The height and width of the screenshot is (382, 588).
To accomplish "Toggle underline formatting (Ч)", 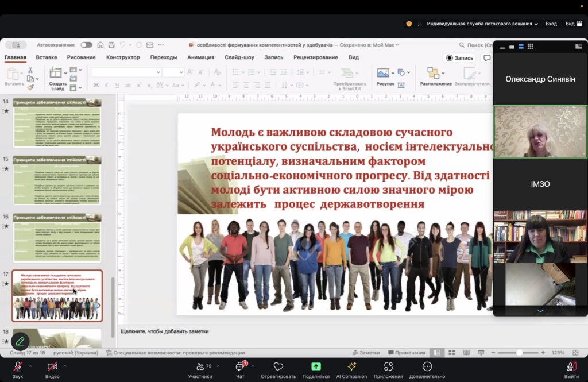I will pyautogui.click(x=117, y=85).
